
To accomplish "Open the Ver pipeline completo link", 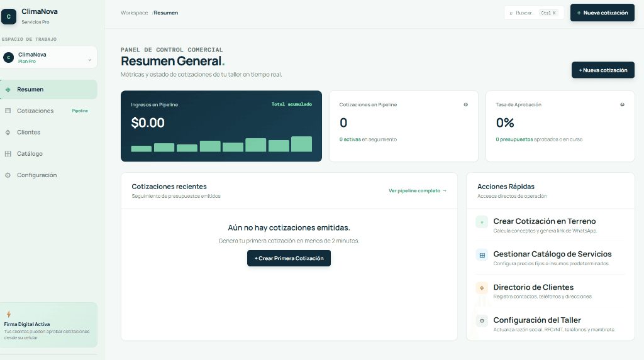I will coord(418,191).
